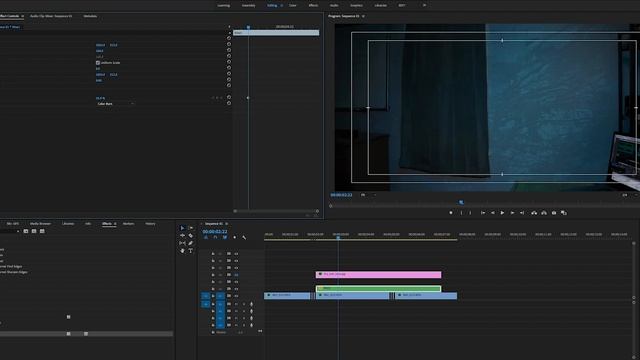Switch to the Editing workspace
The image size is (640, 360).
272,6
